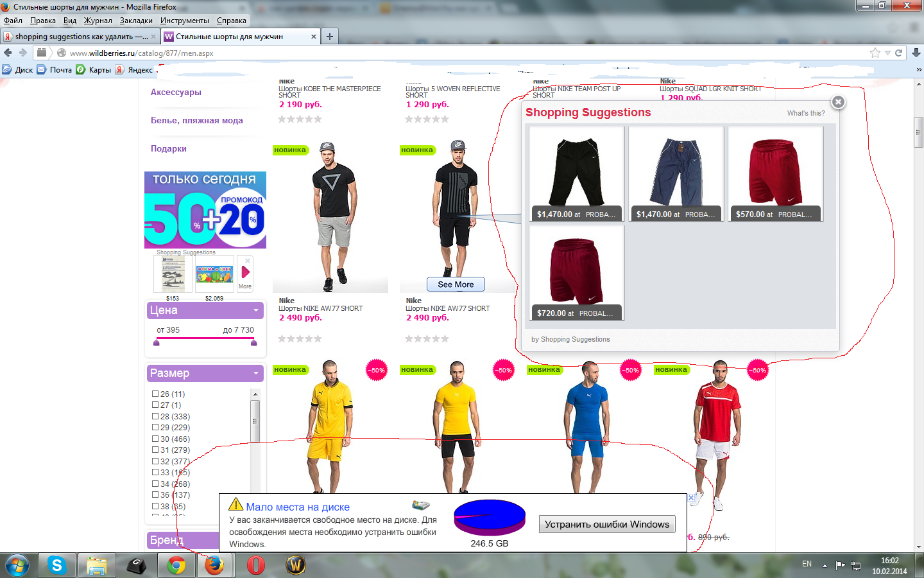The width and height of the screenshot is (924, 578).
Task: Click the See More button
Action: (456, 285)
